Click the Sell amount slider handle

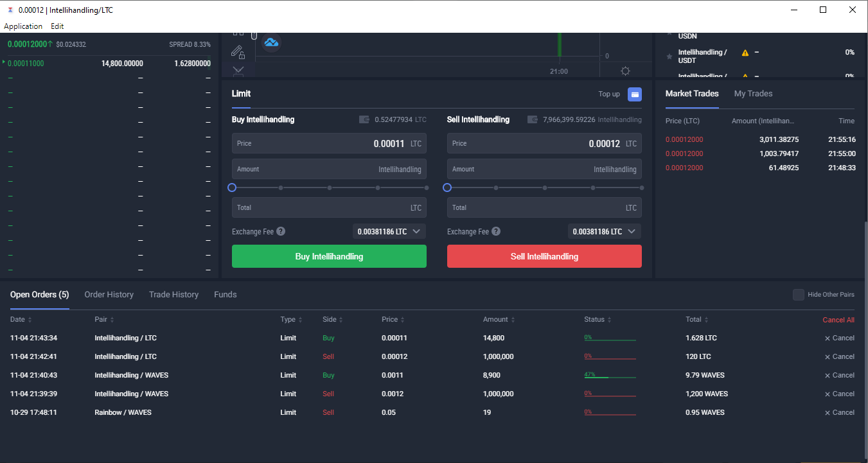coord(447,188)
